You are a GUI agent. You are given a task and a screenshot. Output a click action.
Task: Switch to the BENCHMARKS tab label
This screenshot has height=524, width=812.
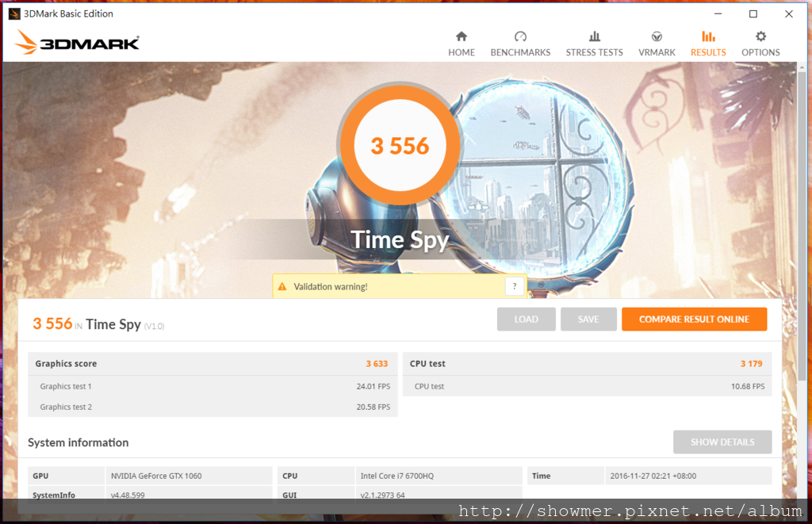tap(520, 52)
